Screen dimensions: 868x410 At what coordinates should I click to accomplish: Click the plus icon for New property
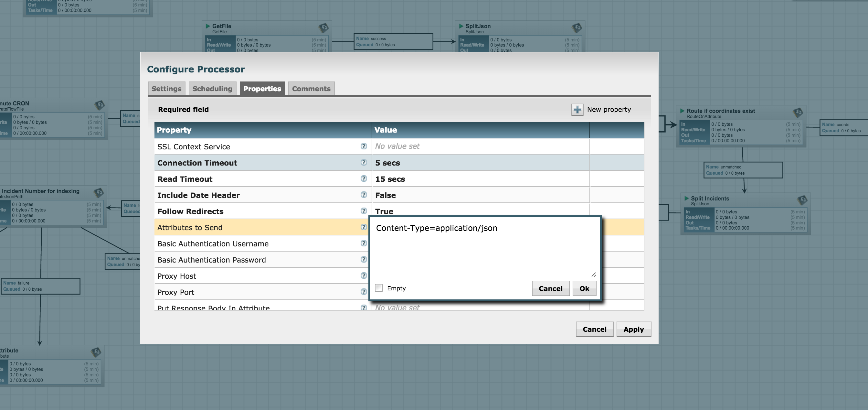tap(577, 110)
